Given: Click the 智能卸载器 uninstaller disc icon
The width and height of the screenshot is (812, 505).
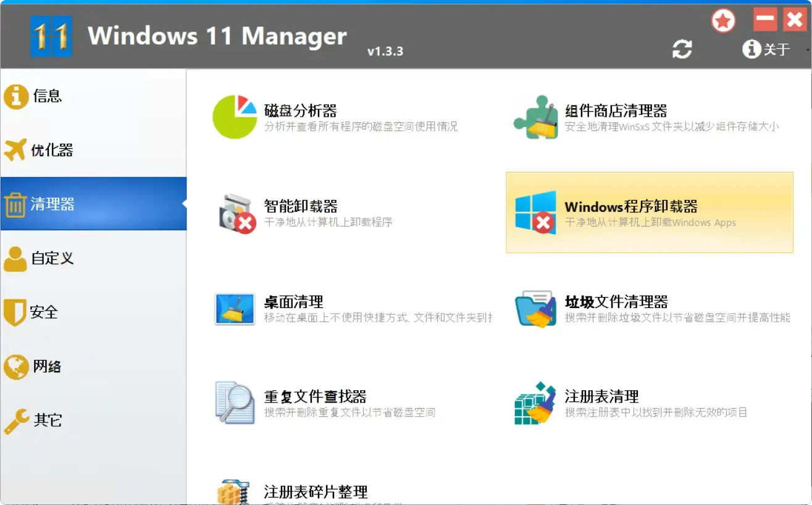Looking at the screenshot, I should (236, 213).
